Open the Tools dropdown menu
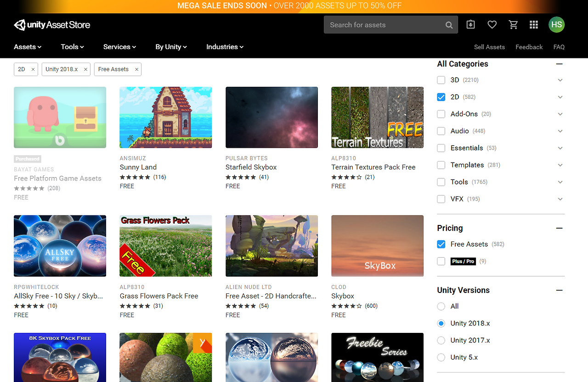This screenshot has height=382, width=588. [73, 47]
